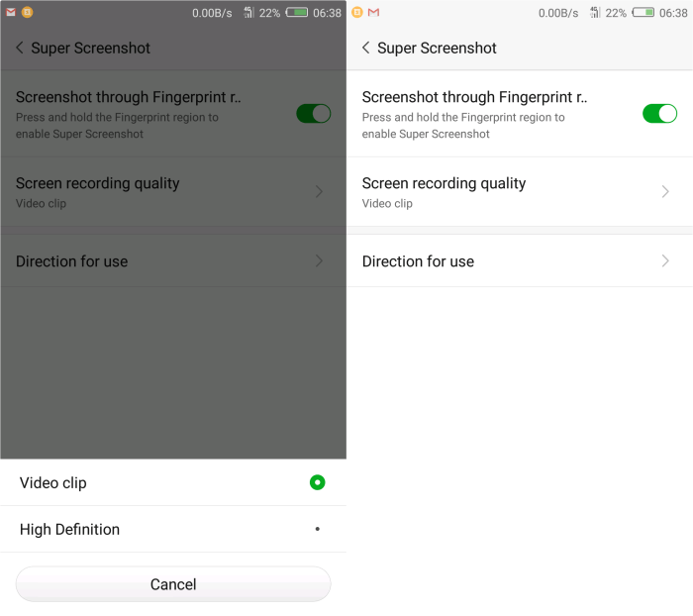Viewport: 693px width, 616px height.
Task: Tap the Gmail envelope icon in the left status bar
Action: (x=11, y=13)
